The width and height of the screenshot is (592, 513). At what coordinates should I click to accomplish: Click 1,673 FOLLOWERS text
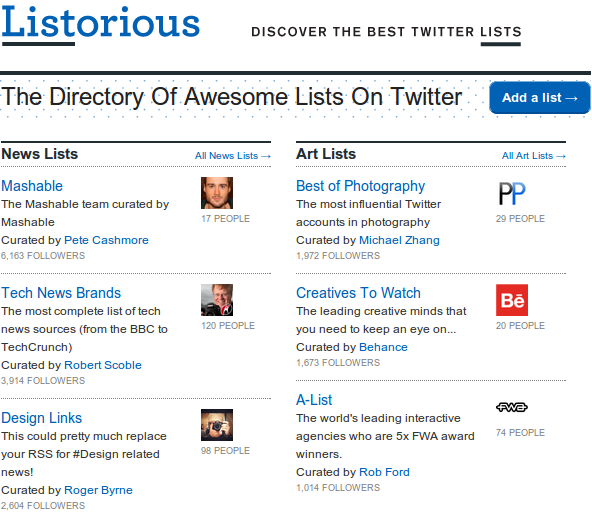[x=338, y=362]
